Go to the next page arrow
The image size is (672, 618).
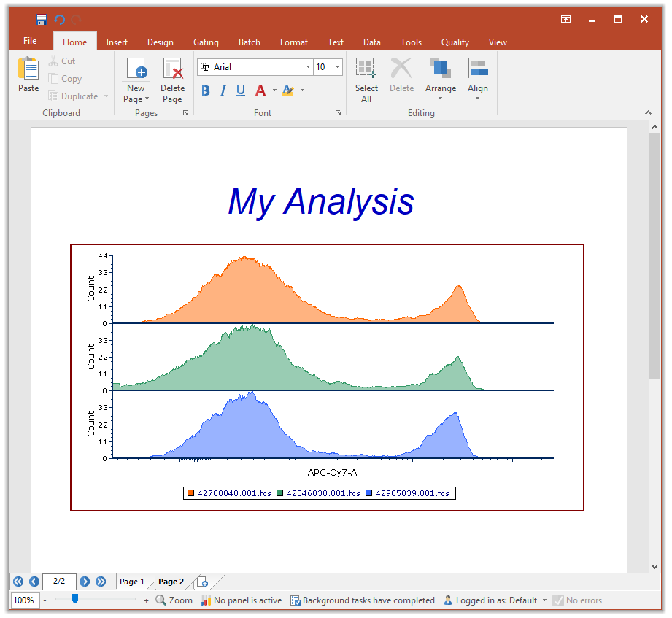coord(85,582)
